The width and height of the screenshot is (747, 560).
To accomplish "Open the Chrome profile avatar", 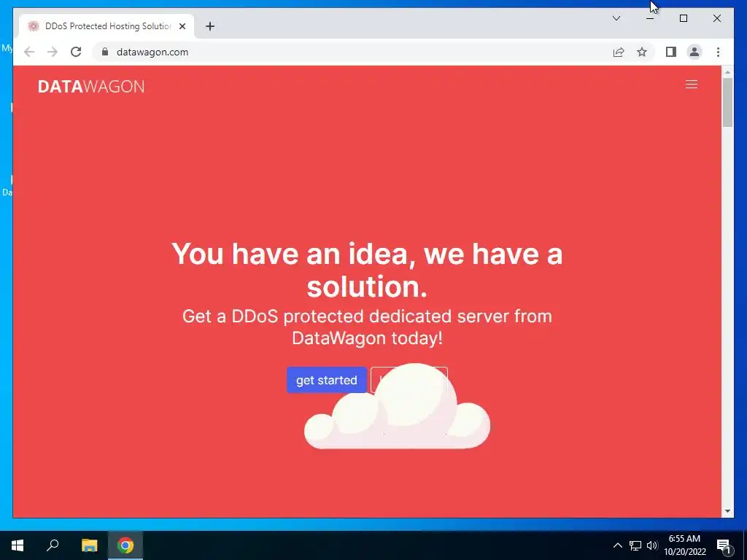I will pos(694,52).
